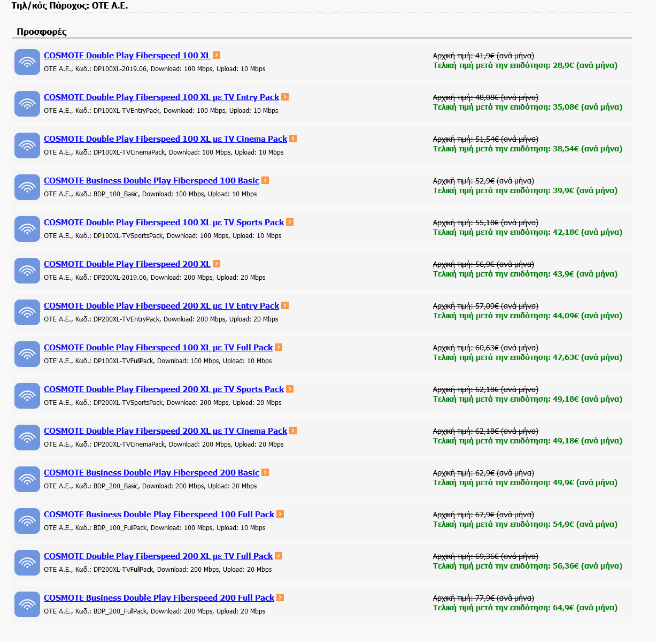Click orange arrow after Business Fiberspeed 100 Basic
The width and height of the screenshot is (656, 644).
(265, 180)
